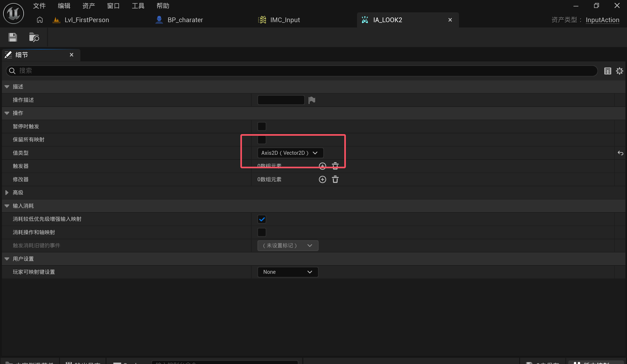Switch to the IMC_Input tab
The height and width of the screenshot is (364, 627).
(x=285, y=20)
